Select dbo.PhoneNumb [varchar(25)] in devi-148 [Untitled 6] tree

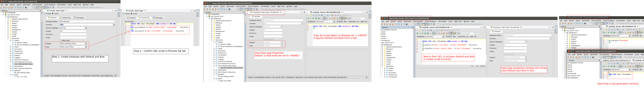[232, 68]
